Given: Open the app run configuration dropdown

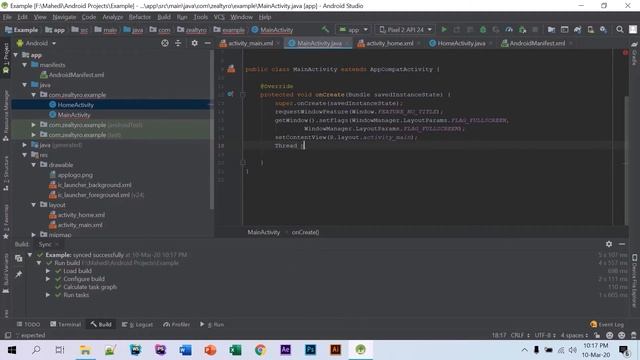Looking at the screenshot, I should tap(353, 29).
